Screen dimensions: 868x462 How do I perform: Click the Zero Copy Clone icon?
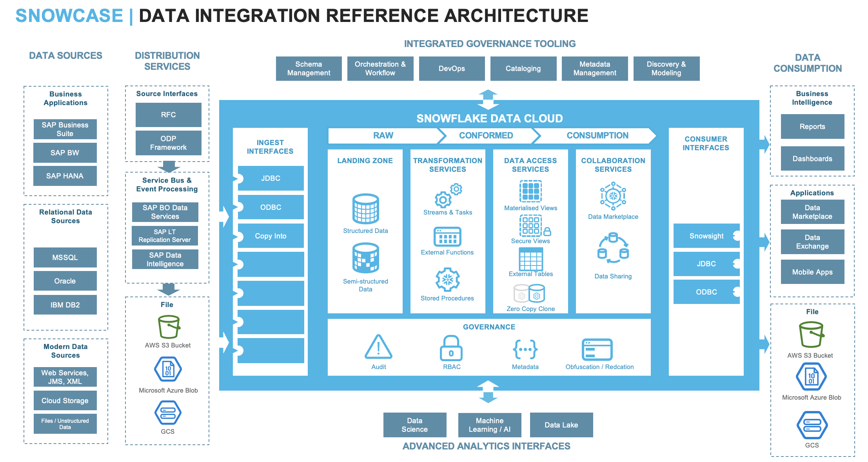(529, 293)
